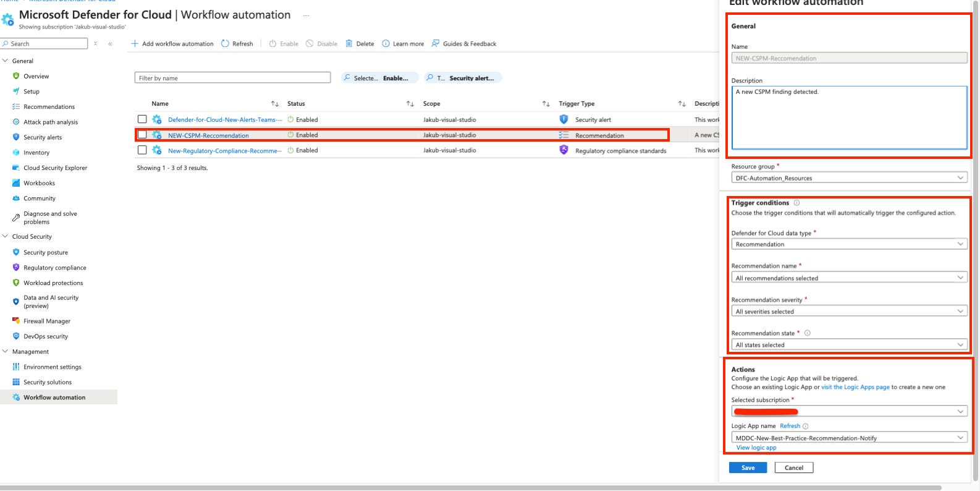The width and height of the screenshot is (980, 491).
Task: Open the Recommendation severity dropdown
Action: (x=850, y=311)
